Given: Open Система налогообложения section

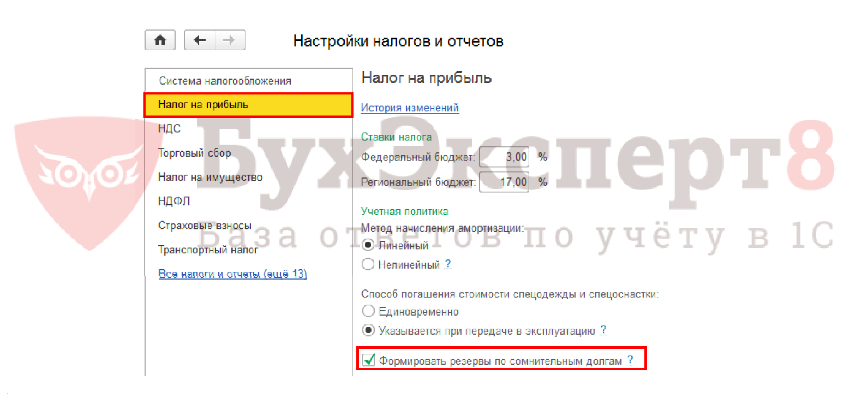Looking at the screenshot, I should click(225, 81).
